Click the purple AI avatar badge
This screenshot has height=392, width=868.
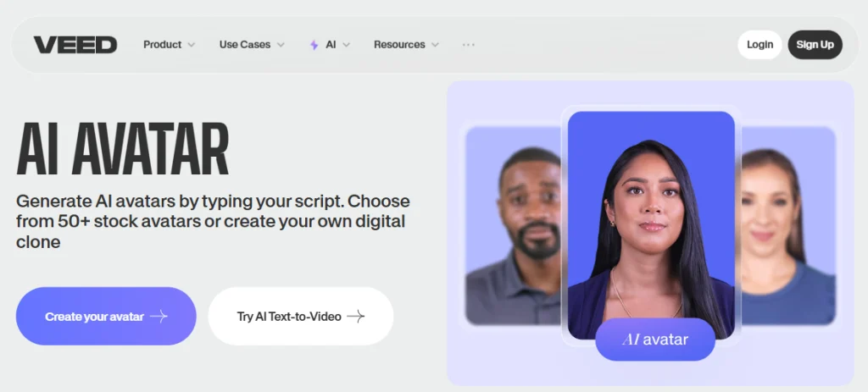coord(654,340)
